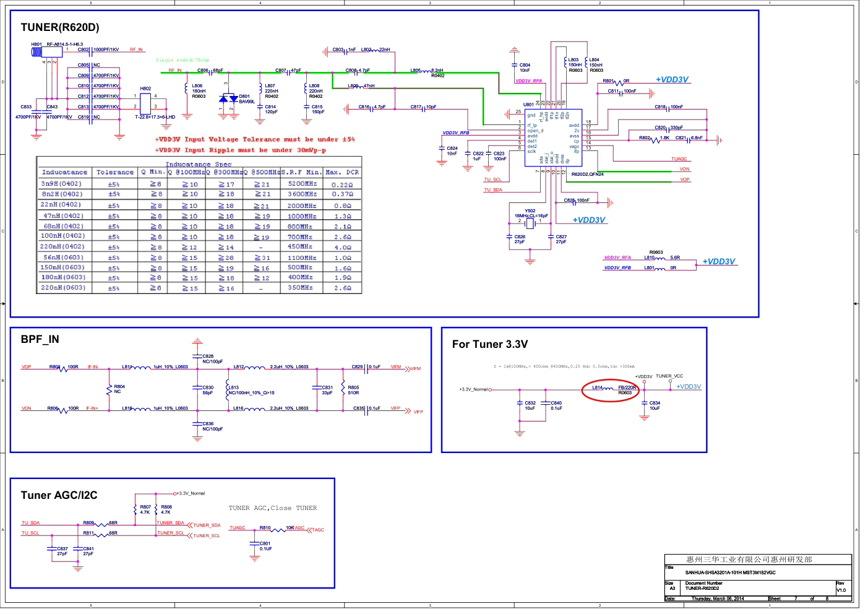Viewport: 868px width, 614px height.
Task: Click the TUNER_SDA off-page port label
Action: 207,525
